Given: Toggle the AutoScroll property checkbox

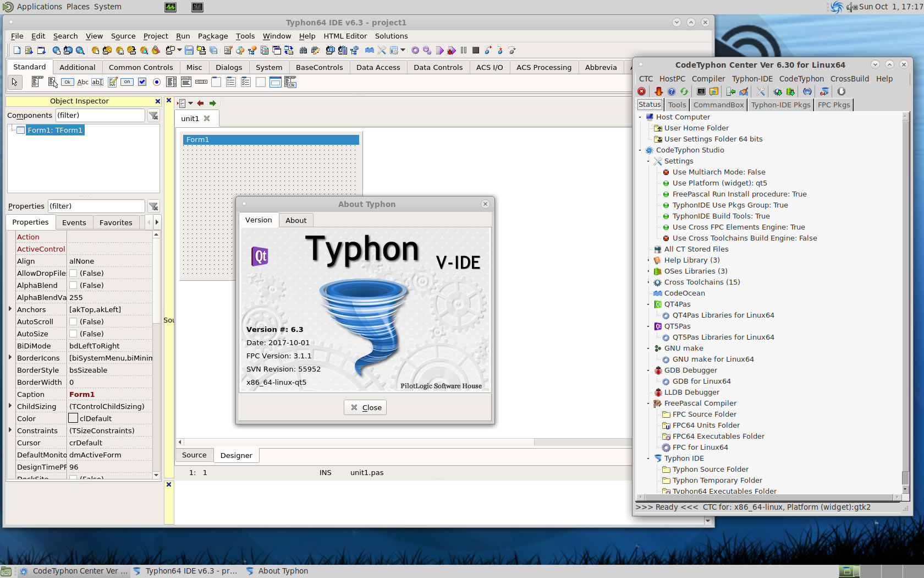Looking at the screenshot, I should (73, 321).
